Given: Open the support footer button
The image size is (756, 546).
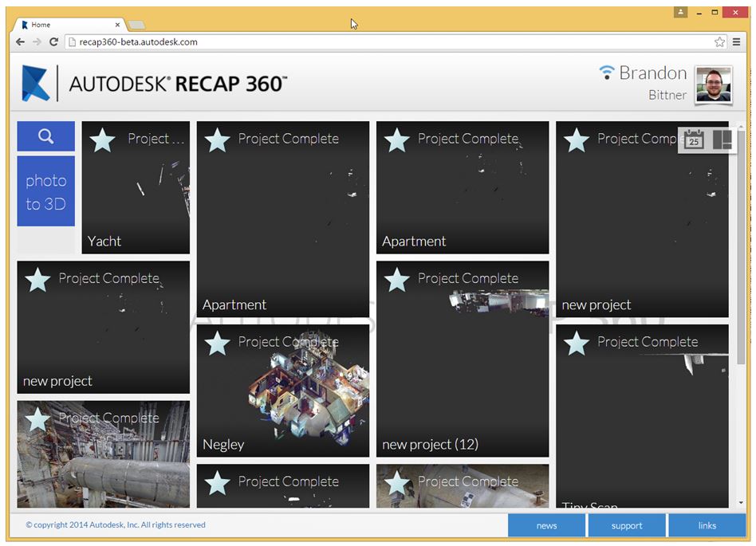Looking at the screenshot, I should point(627,525).
